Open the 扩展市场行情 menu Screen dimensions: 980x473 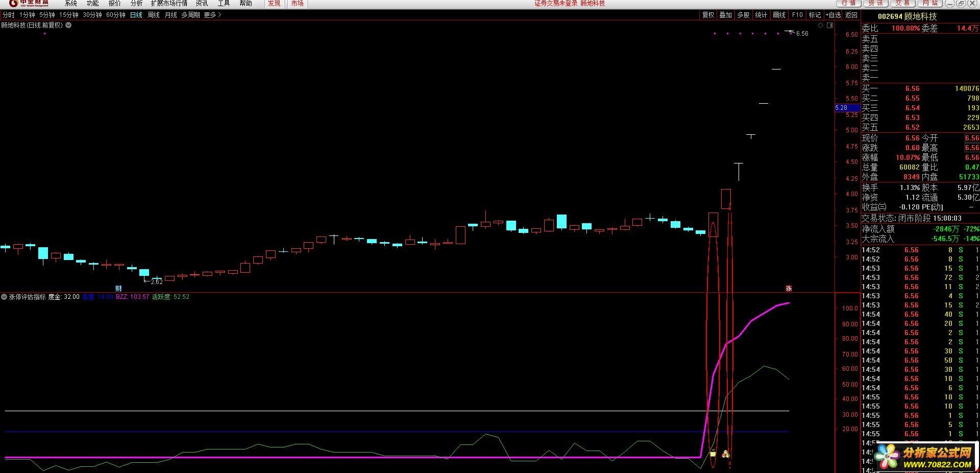tap(169, 4)
